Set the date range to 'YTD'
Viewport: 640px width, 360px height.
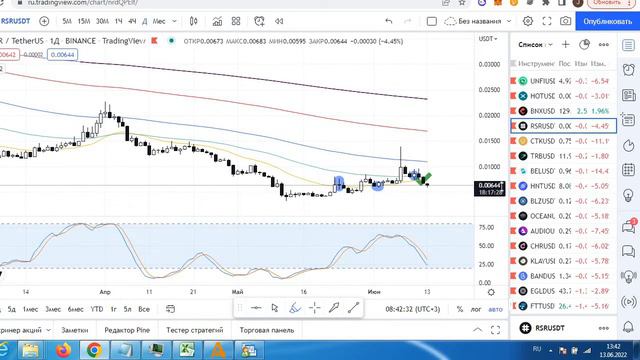97,309
